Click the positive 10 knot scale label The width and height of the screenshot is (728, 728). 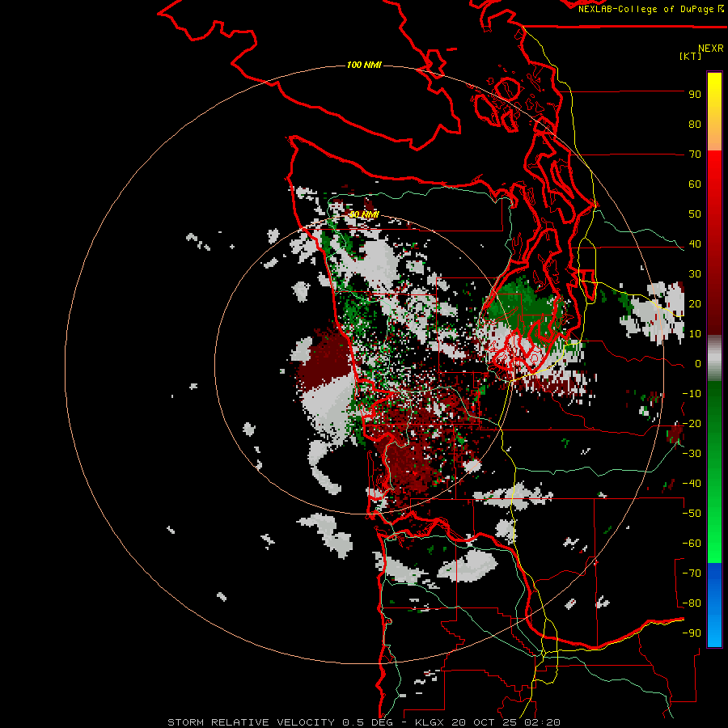click(x=695, y=334)
